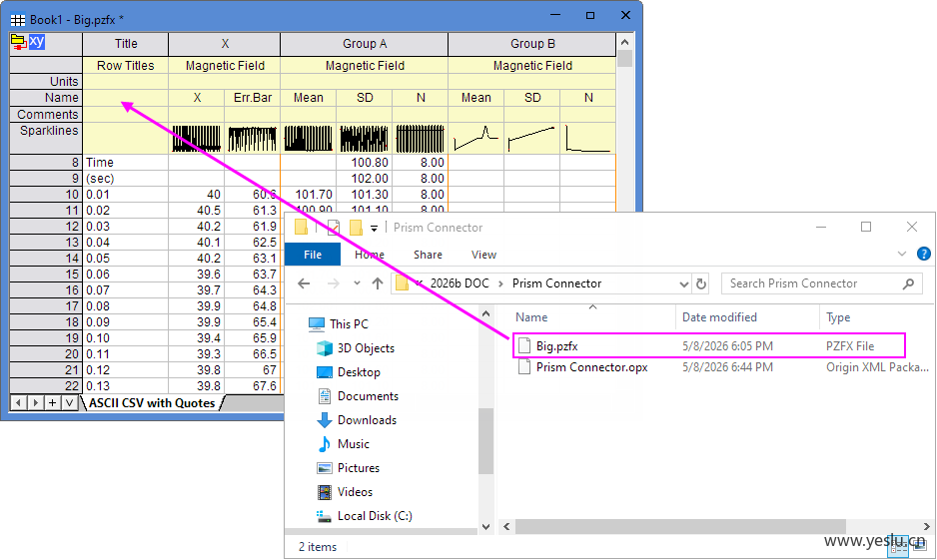
Task: Click the Row Titles long name cell
Action: [126, 66]
